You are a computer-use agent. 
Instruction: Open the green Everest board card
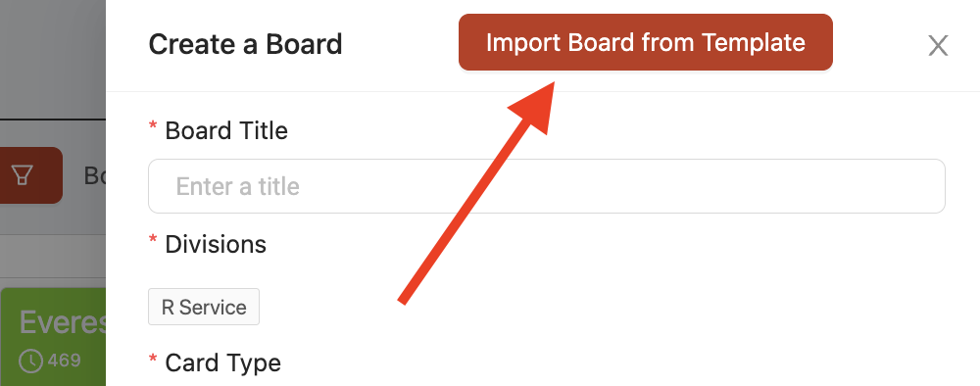pos(53,337)
